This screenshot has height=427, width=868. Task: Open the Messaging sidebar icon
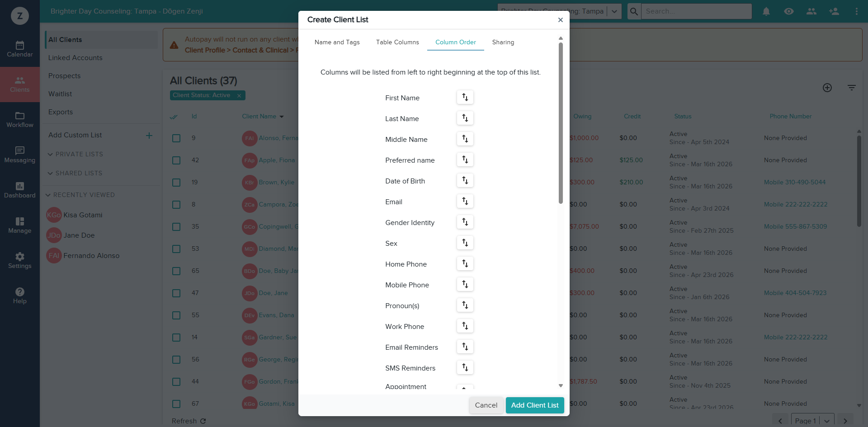20,155
